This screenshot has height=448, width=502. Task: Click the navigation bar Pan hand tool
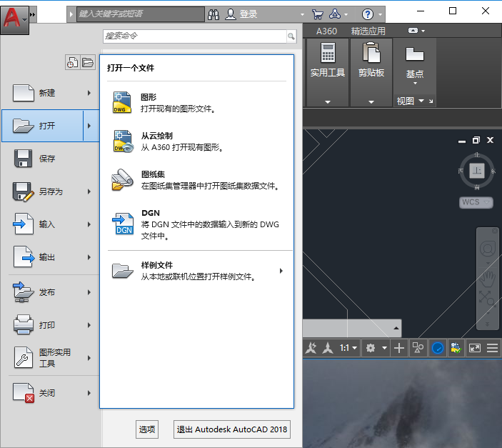point(488,278)
